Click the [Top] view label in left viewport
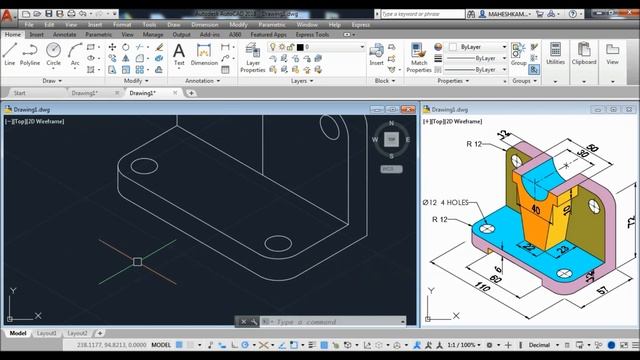This screenshot has width=640, height=360. [x=21, y=121]
